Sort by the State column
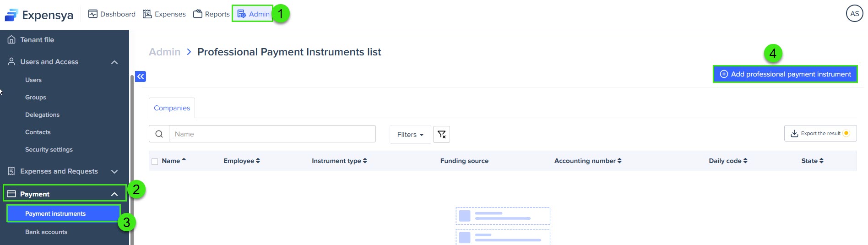 (812, 161)
